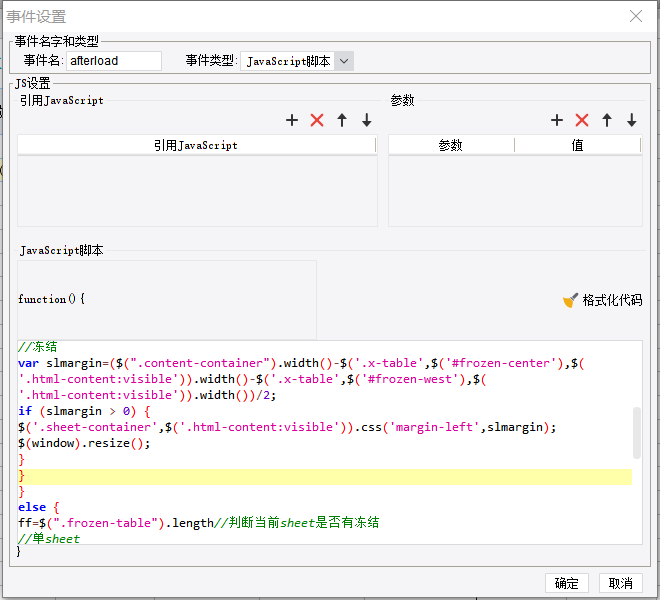This screenshot has height=600, width=660.
Task: Add a new parameter row
Action: click(557, 120)
